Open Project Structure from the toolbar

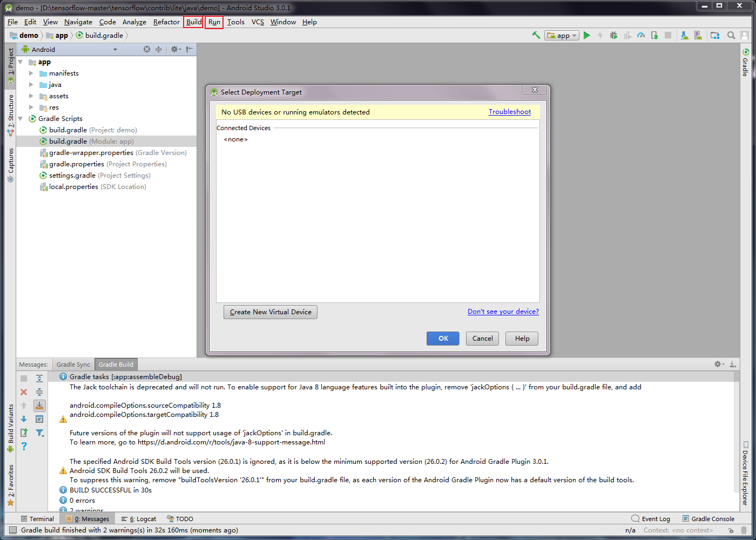(715, 35)
